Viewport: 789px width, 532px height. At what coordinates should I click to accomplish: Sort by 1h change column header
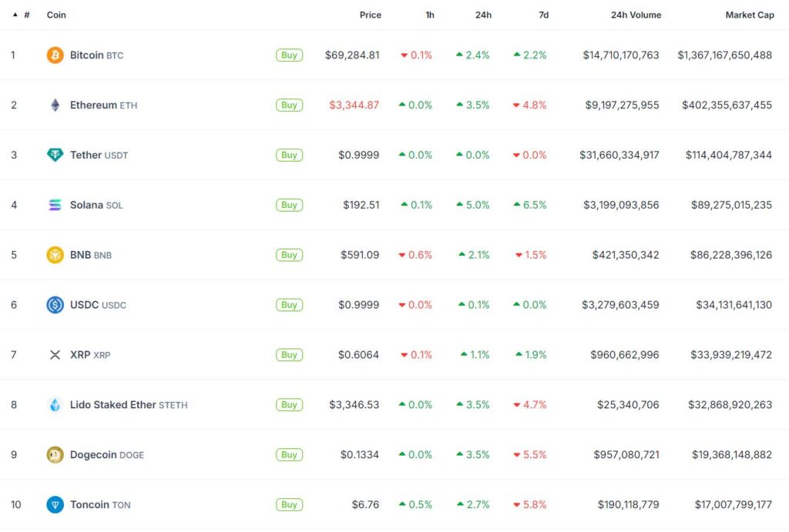(x=430, y=15)
